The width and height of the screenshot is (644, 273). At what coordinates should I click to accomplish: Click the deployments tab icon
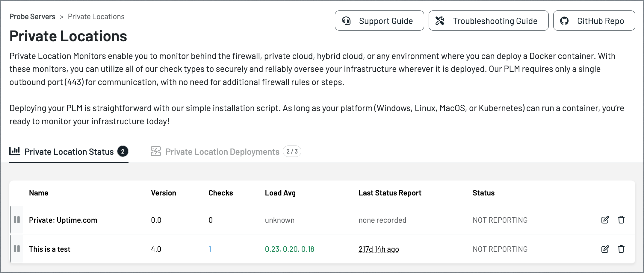click(156, 151)
